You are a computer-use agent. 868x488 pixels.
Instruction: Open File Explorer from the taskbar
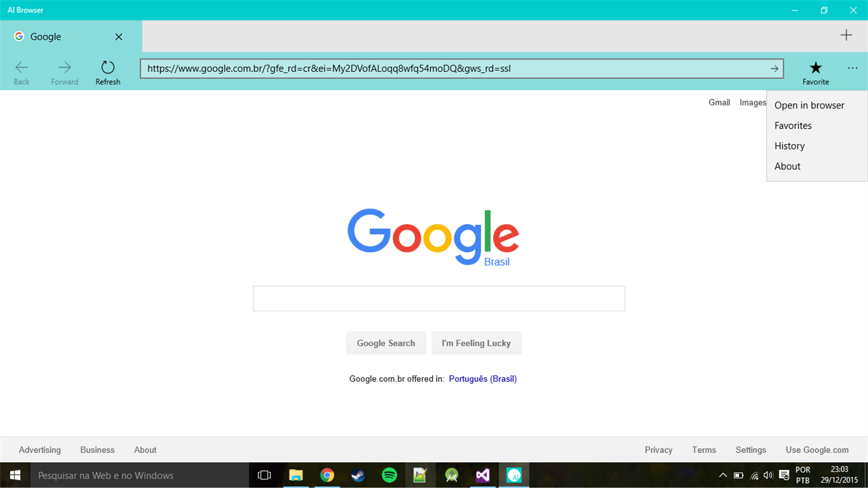(295, 475)
